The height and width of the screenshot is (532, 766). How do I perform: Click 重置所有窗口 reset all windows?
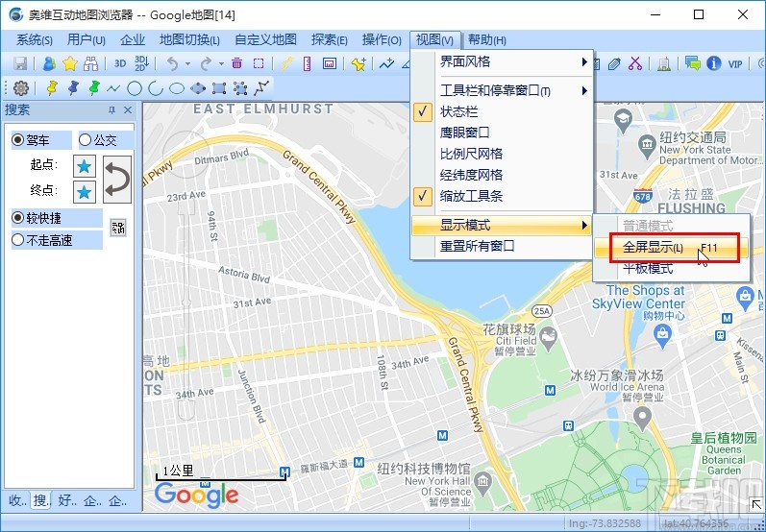(502, 246)
